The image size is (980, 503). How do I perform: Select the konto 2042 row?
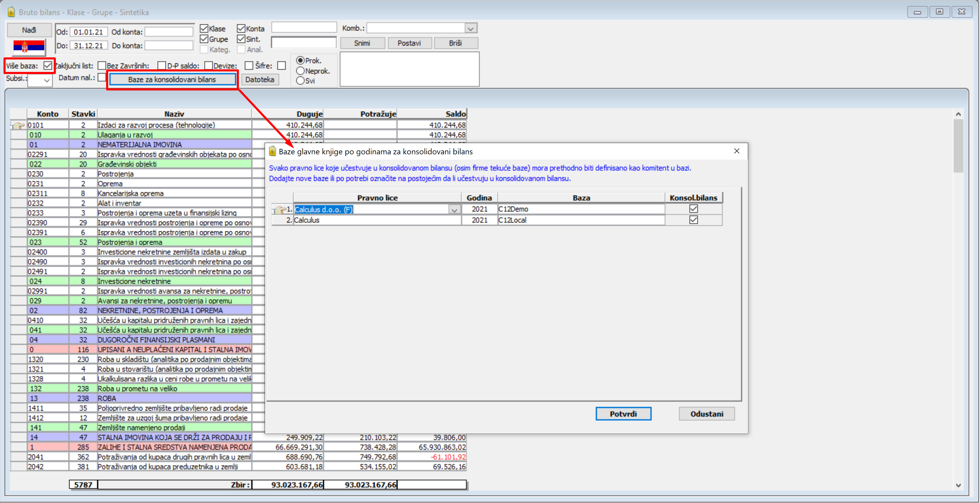(x=238, y=467)
